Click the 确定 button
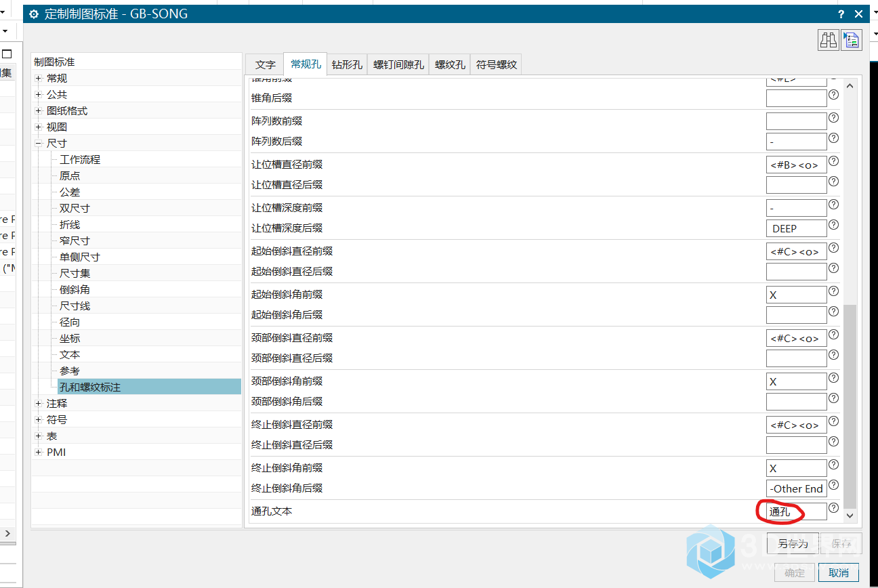This screenshot has height=588, width=878. (795, 572)
